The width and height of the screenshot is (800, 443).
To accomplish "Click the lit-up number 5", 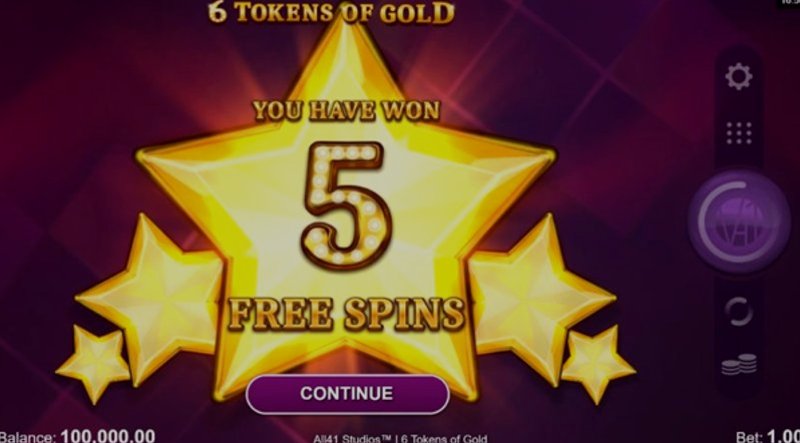I will click(347, 203).
